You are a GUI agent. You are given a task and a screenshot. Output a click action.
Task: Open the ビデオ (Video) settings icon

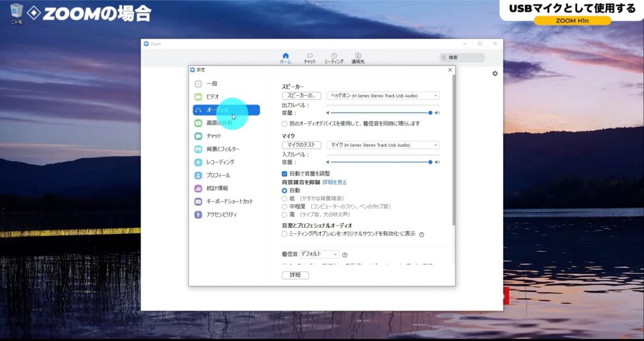coord(198,97)
